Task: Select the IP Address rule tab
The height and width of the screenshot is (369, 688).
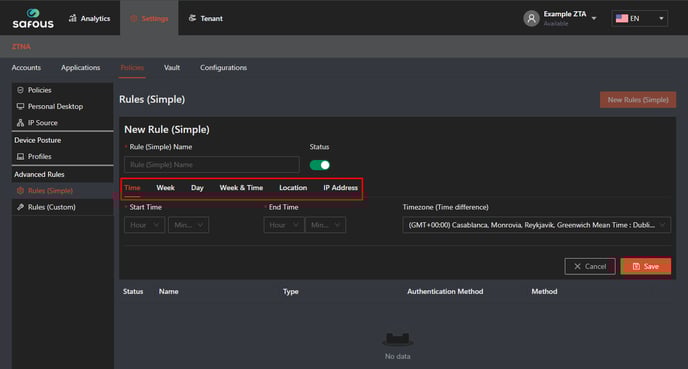Action: point(340,188)
